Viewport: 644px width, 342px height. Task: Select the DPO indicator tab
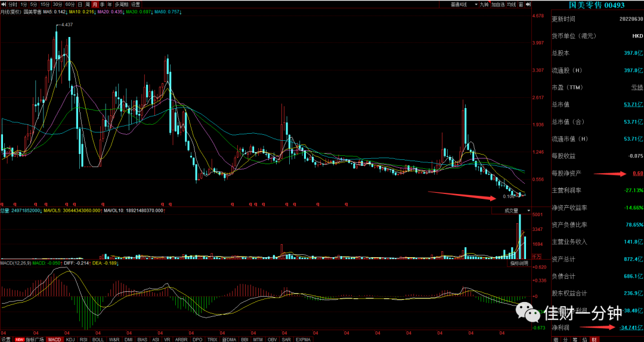point(197,340)
